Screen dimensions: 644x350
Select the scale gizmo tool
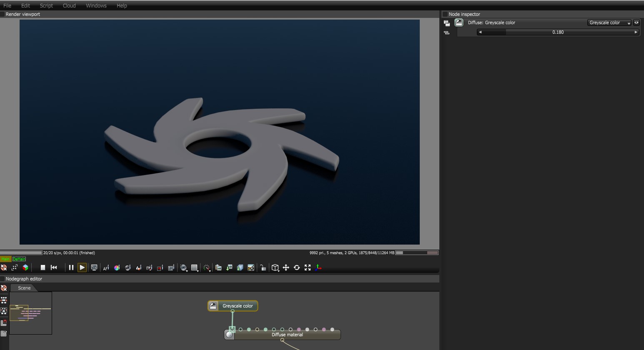click(308, 267)
